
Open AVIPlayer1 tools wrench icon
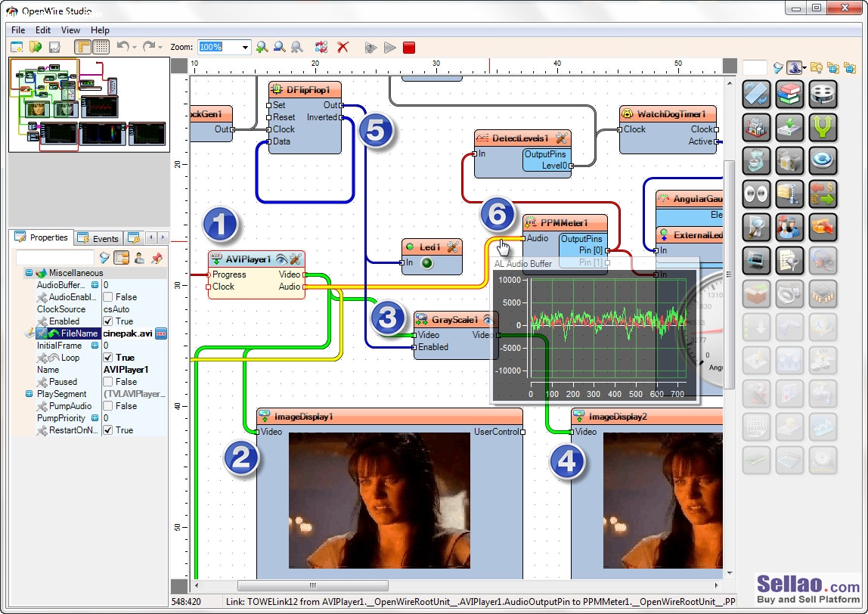pyautogui.click(x=296, y=259)
